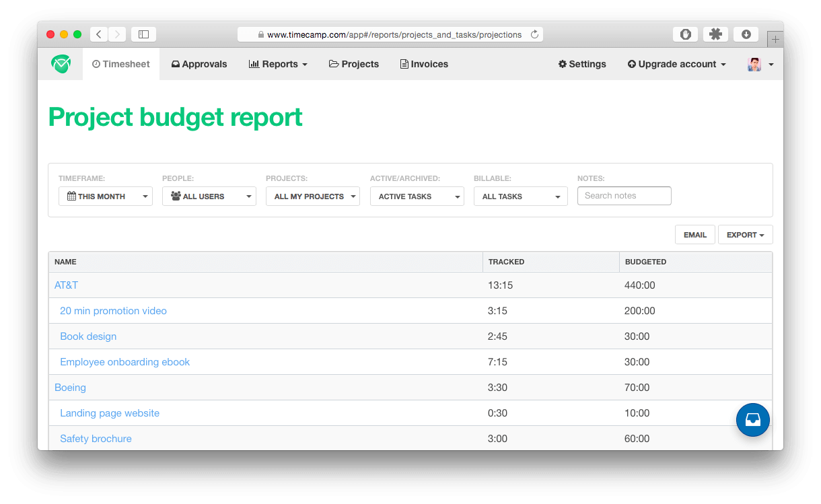Open the Landing page website task
Screen dimensions: 821x504
110,412
